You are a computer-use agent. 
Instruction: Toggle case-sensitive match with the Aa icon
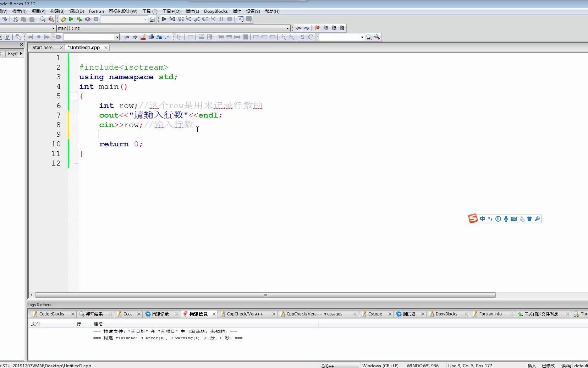(x=159, y=37)
